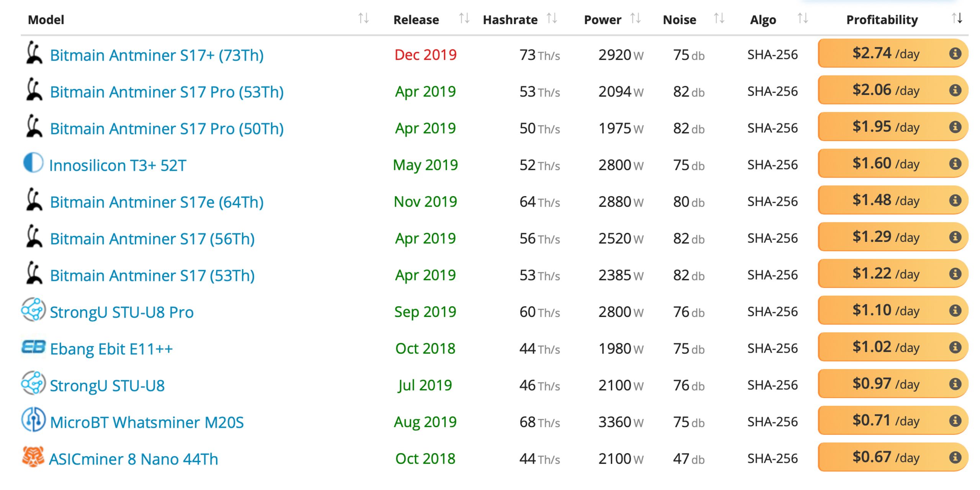
Task: Select the '47 db' noise value
Action: pyautogui.click(x=689, y=459)
